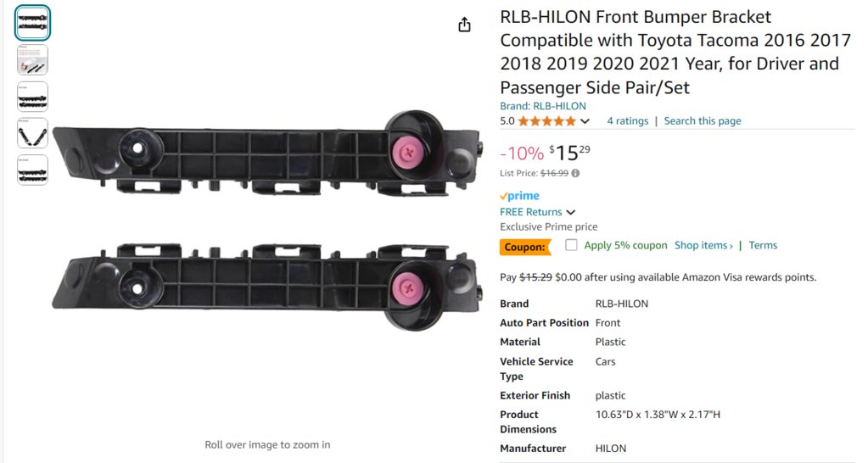Image resolution: width=868 pixels, height=463 pixels.
Task: Select the fifth product thumbnail
Action: tap(32, 170)
